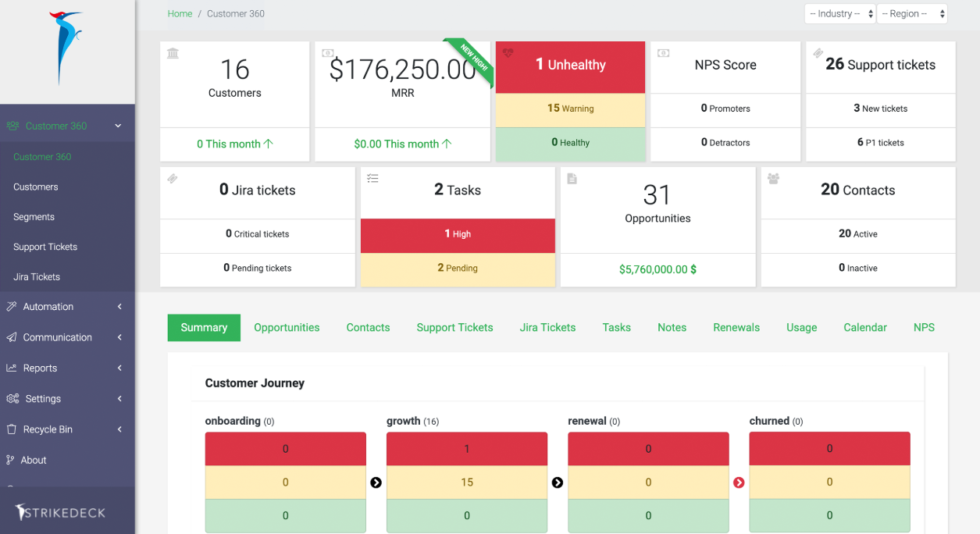
Task: Click the heartbeat icon on Unhealthy card
Action: point(508,53)
